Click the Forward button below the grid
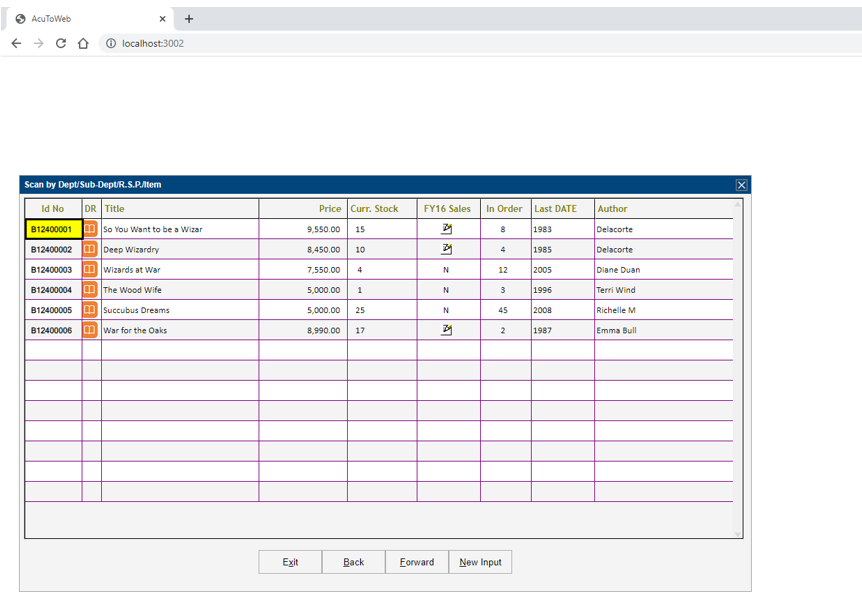This screenshot has width=862, height=606. [x=417, y=562]
